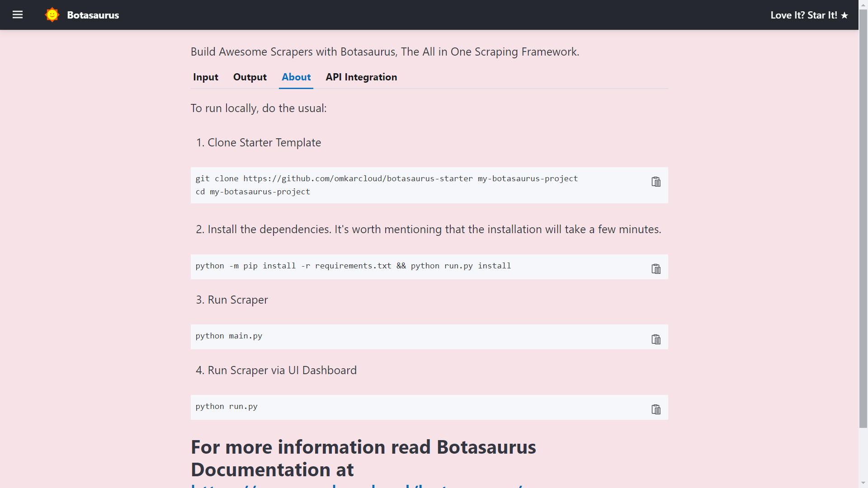This screenshot has width=868, height=488.
Task: Switch to the Input tab
Action: [206, 77]
